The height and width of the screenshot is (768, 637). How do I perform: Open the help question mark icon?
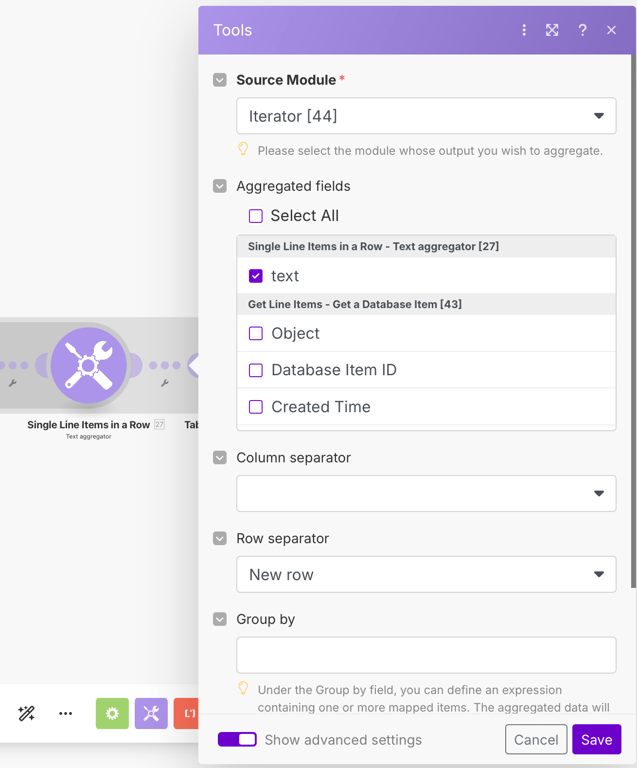click(x=582, y=30)
